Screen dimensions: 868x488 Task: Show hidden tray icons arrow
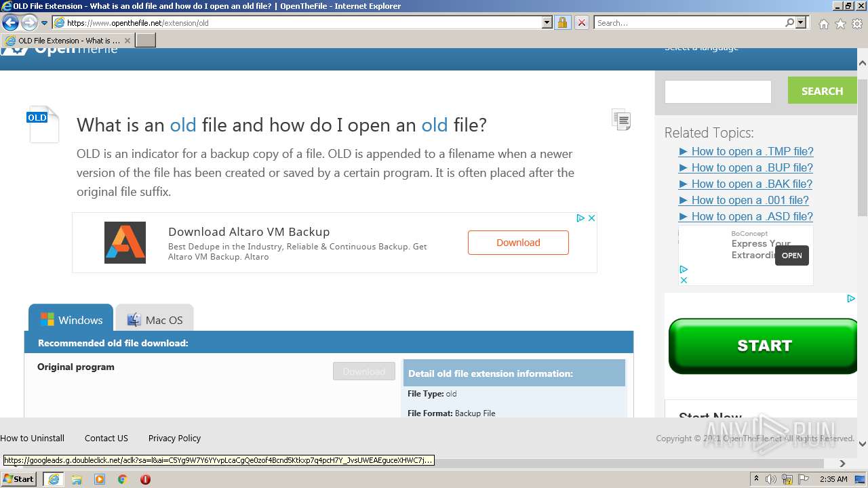[x=756, y=479]
